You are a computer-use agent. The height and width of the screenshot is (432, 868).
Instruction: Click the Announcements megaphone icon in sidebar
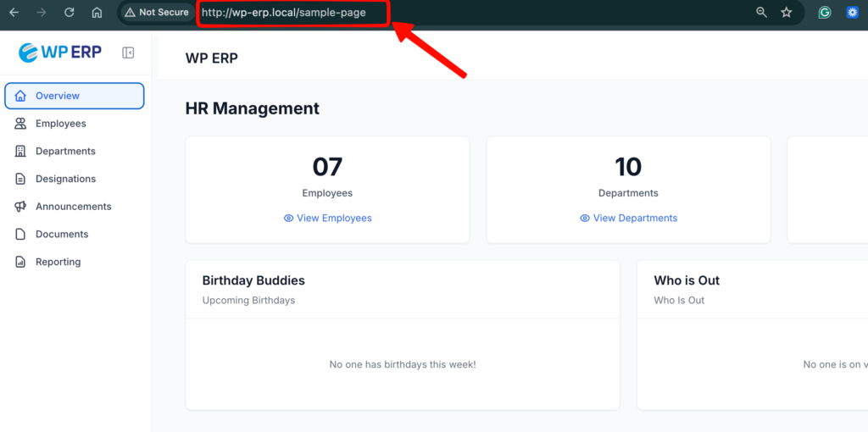[x=20, y=207]
